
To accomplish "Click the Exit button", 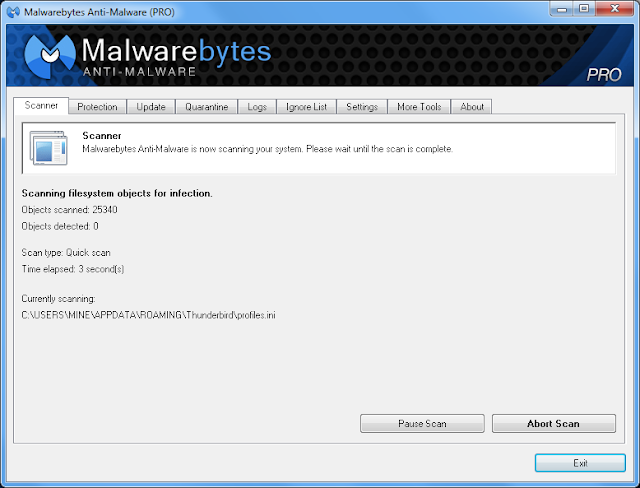I will 580,463.
